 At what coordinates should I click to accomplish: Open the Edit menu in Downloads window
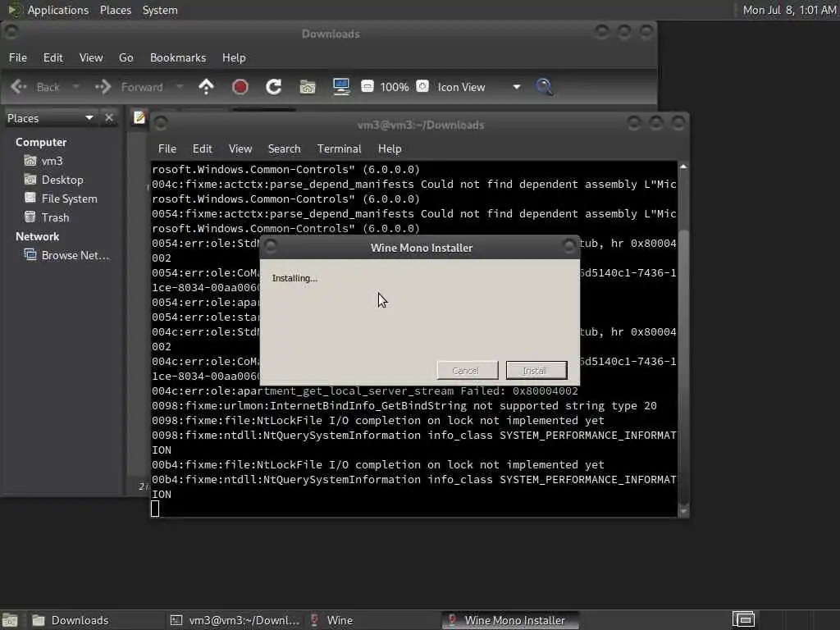(x=53, y=58)
